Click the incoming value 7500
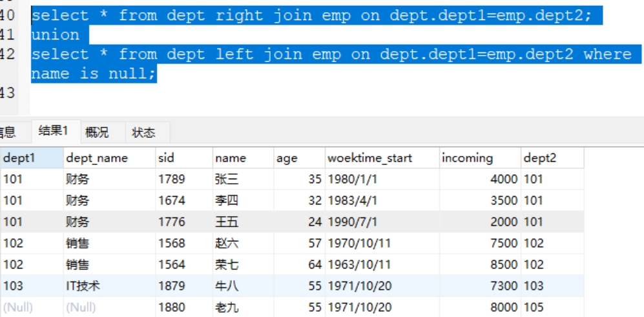Viewport: 644px width, 317px height. coord(480,243)
